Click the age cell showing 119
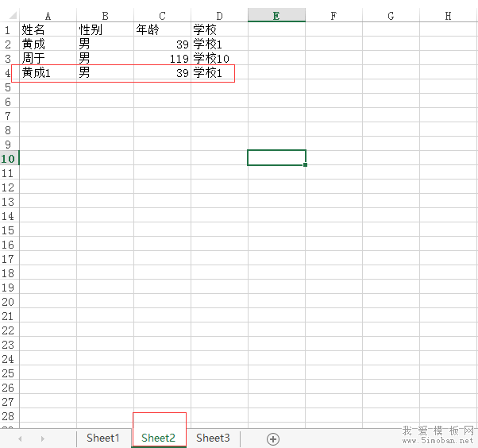Screen dimensions: 478x448 tap(162, 58)
